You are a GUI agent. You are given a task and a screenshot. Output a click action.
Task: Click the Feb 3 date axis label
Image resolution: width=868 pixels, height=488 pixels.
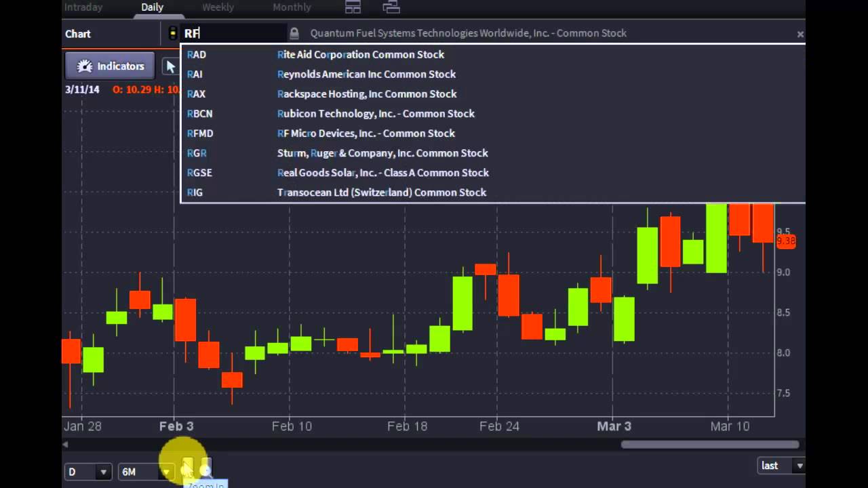(x=176, y=426)
